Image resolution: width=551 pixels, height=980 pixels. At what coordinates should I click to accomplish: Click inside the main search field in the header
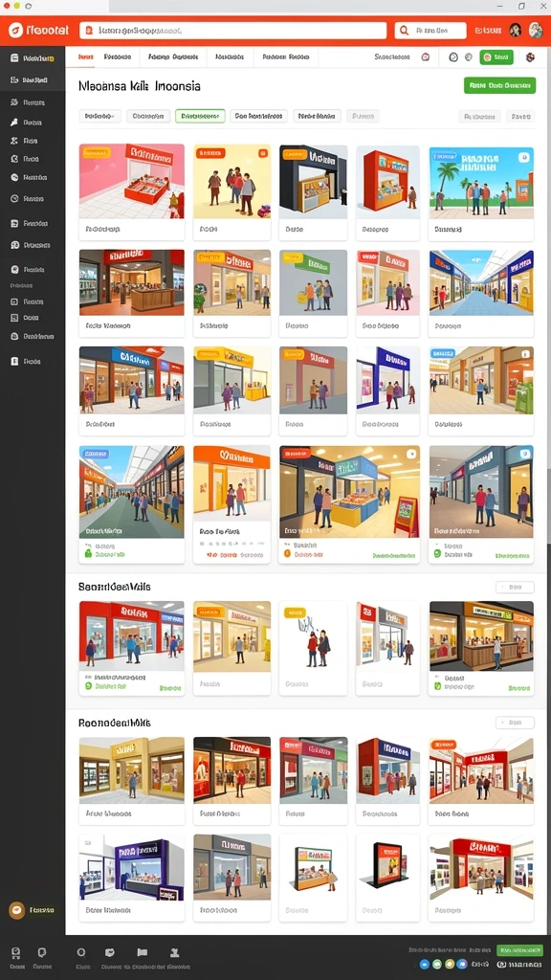[233, 30]
